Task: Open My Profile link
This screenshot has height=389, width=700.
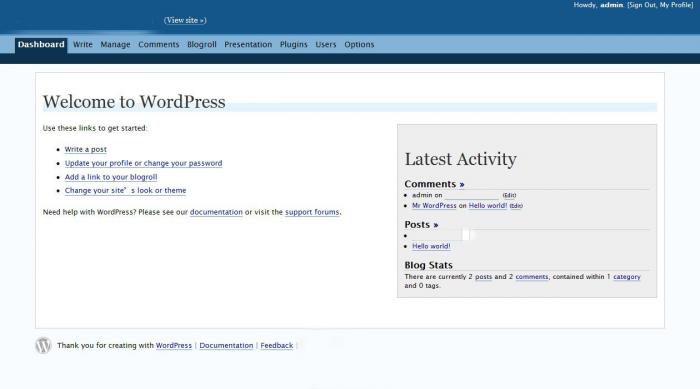Action: (x=676, y=5)
